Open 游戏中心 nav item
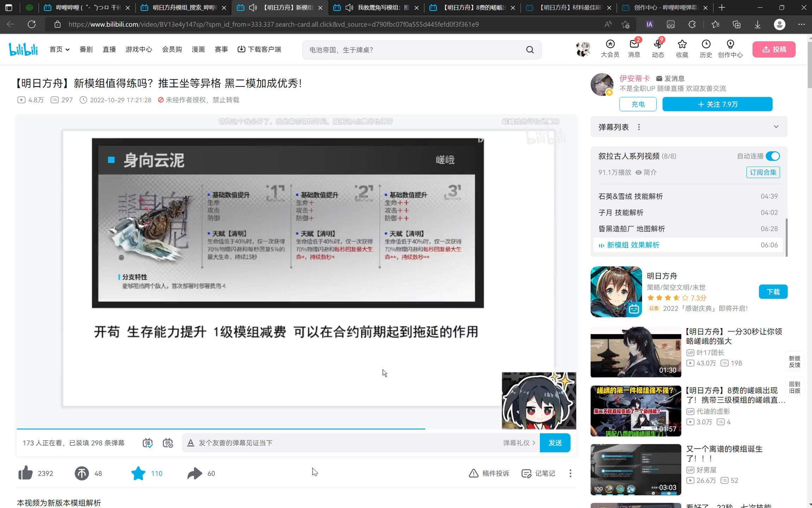812x508 pixels. [x=139, y=49]
